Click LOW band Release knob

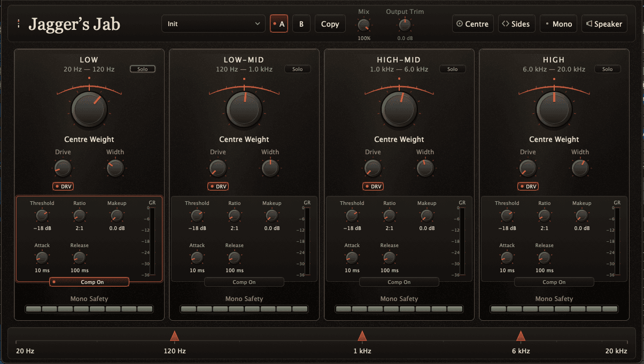click(79, 258)
